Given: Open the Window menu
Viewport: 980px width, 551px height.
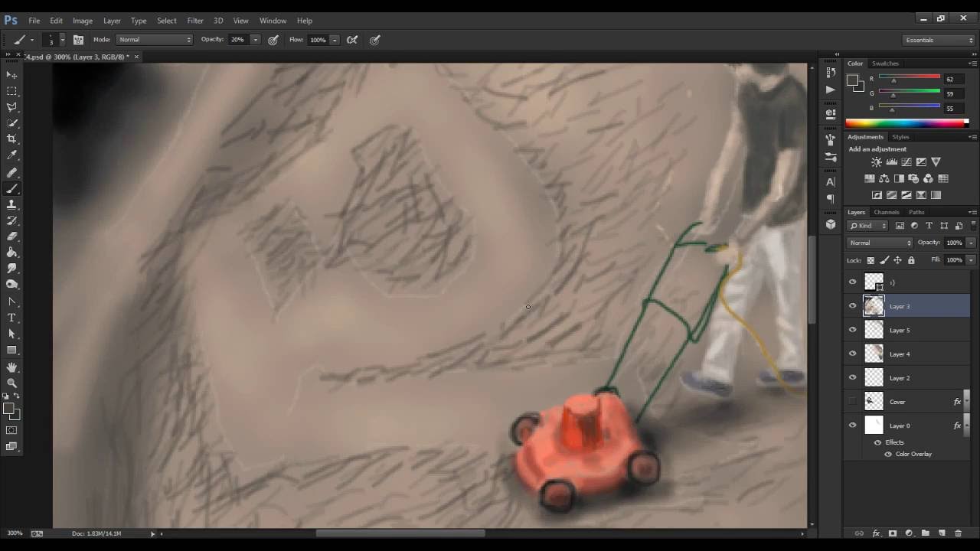Looking at the screenshot, I should coord(273,21).
